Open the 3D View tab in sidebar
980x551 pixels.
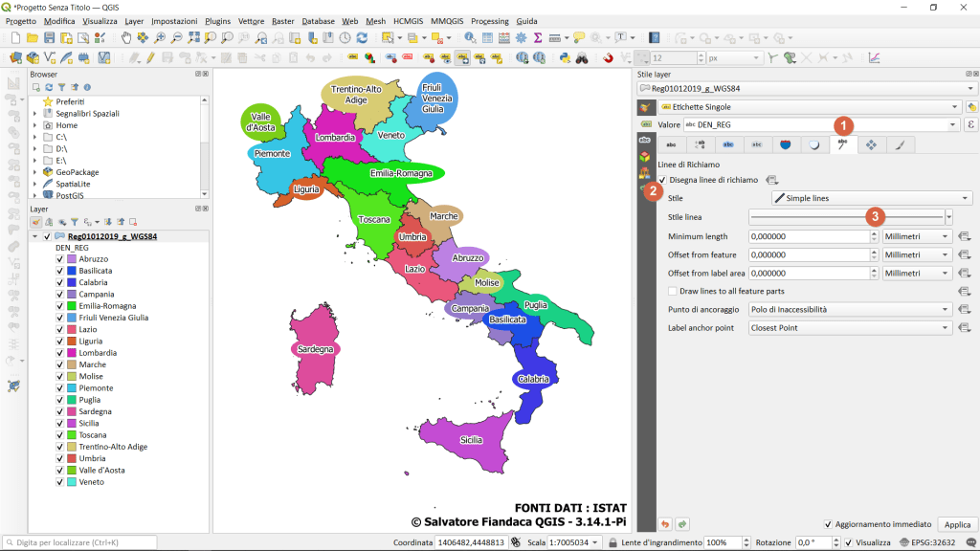644,157
